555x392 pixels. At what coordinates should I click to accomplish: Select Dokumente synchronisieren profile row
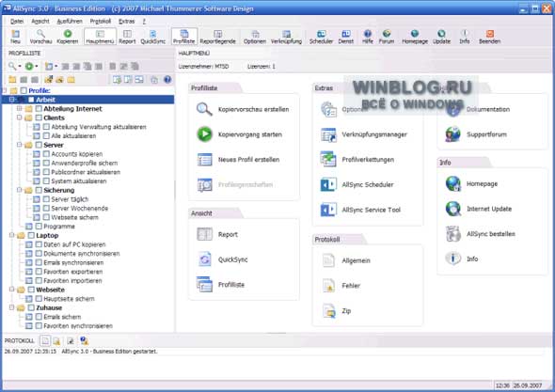coord(82,254)
